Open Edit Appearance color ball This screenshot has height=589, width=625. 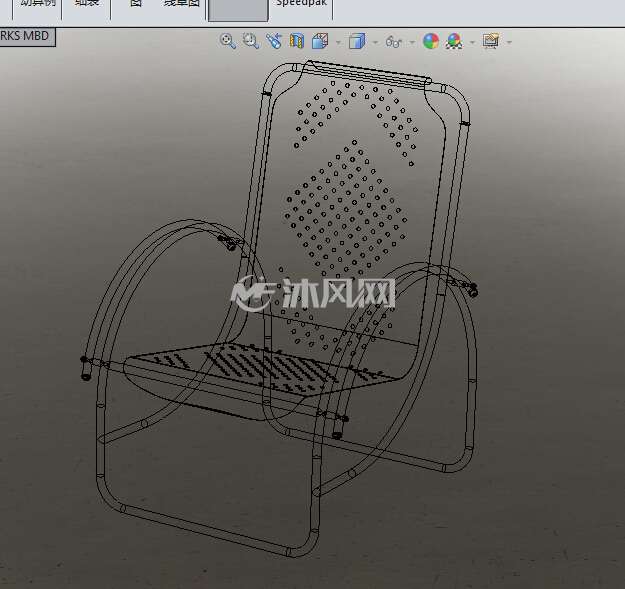(x=430, y=41)
